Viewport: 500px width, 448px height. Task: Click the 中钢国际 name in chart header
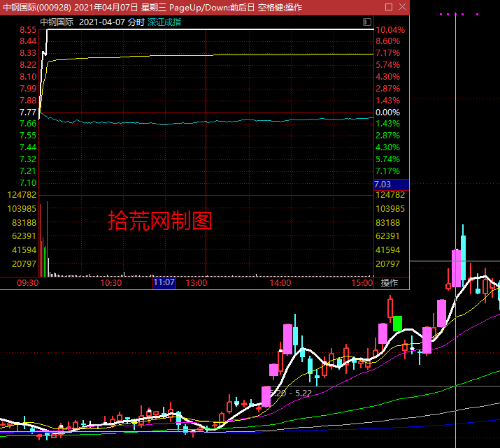(x=57, y=22)
